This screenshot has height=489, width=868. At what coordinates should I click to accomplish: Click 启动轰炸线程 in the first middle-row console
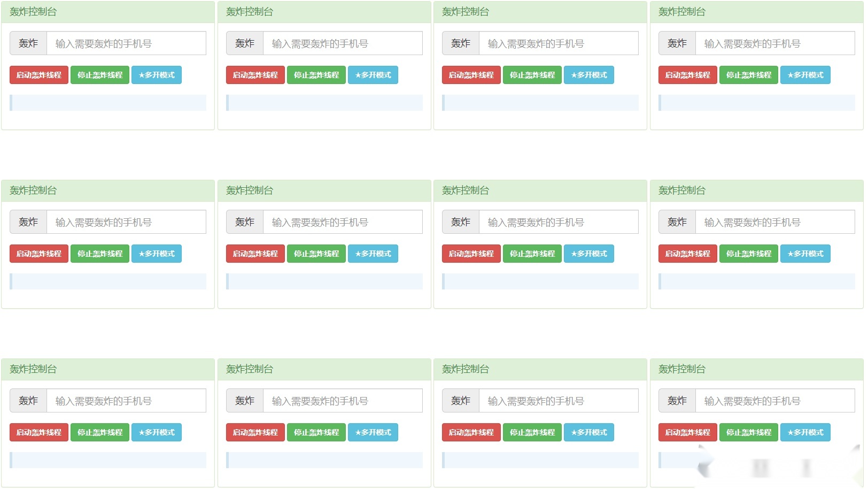[38, 254]
